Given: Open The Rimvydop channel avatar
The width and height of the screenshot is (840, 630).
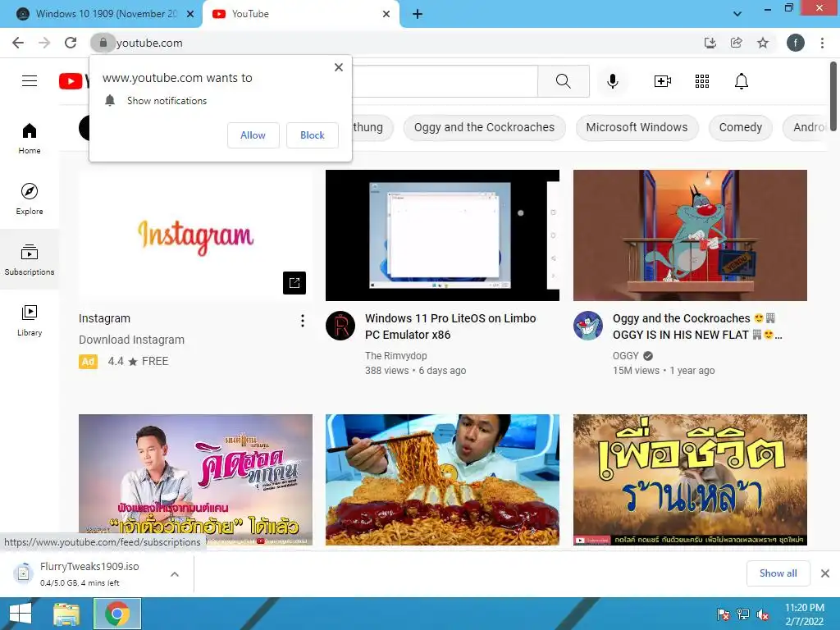Looking at the screenshot, I should (x=340, y=325).
